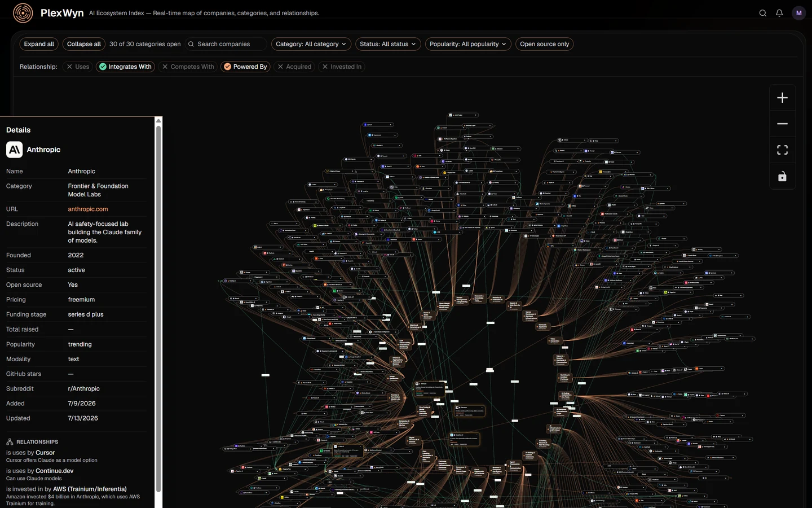Open the Category filter dropdown
The width and height of the screenshot is (812, 508).
pos(311,44)
